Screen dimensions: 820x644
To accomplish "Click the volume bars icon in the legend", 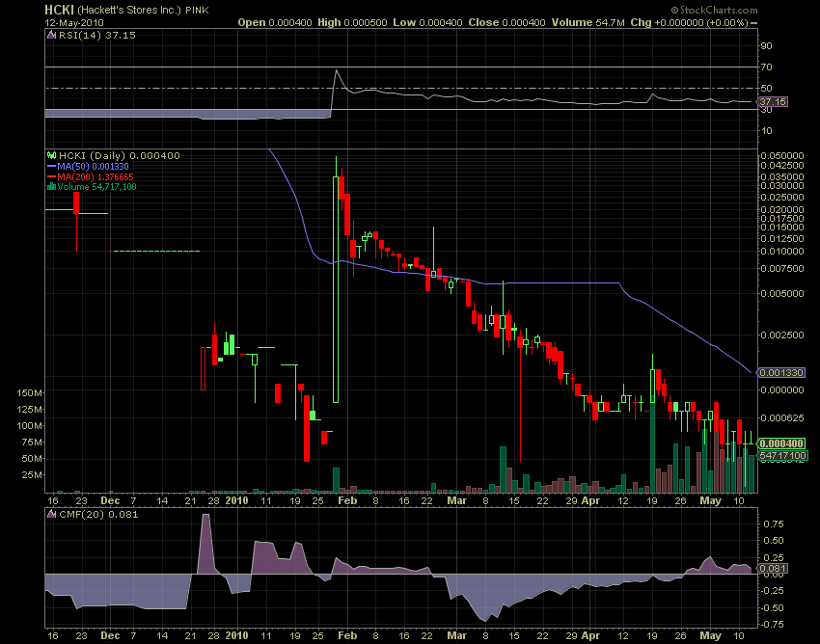I will (51, 187).
